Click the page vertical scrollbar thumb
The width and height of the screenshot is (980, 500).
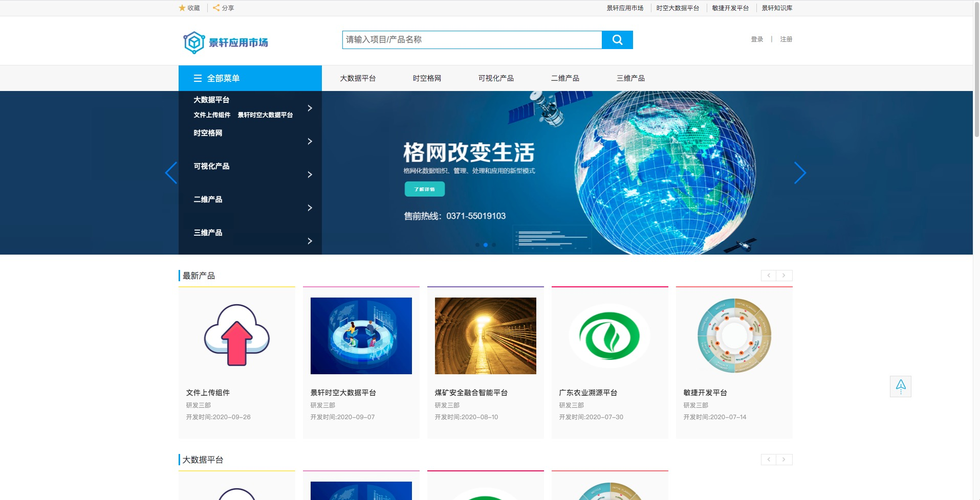(976, 69)
